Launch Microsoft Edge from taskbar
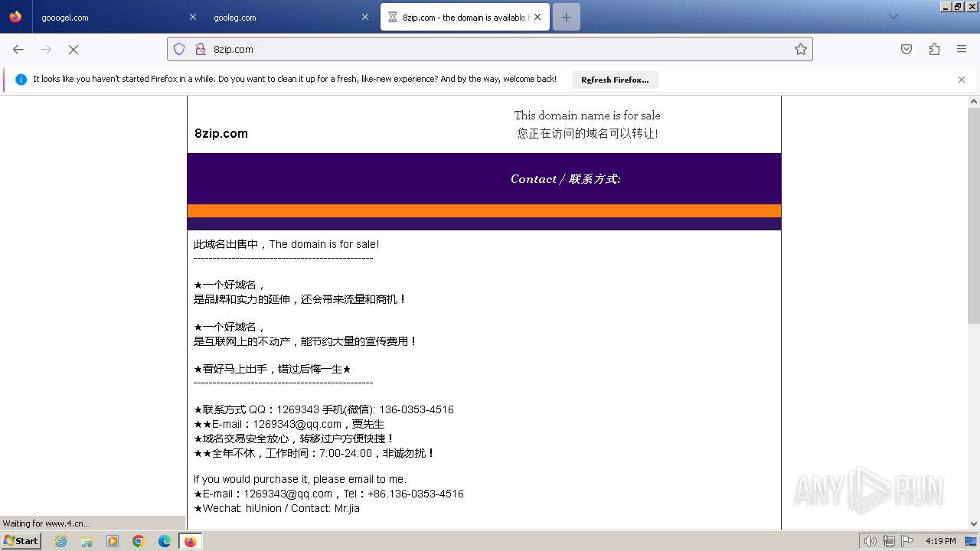980x551 pixels. [x=165, y=541]
